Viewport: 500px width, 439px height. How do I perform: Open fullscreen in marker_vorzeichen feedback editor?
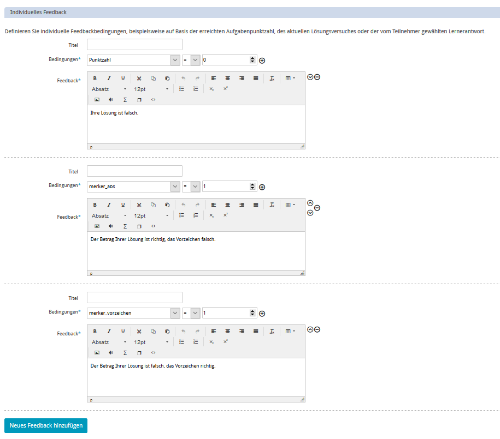(139, 352)
